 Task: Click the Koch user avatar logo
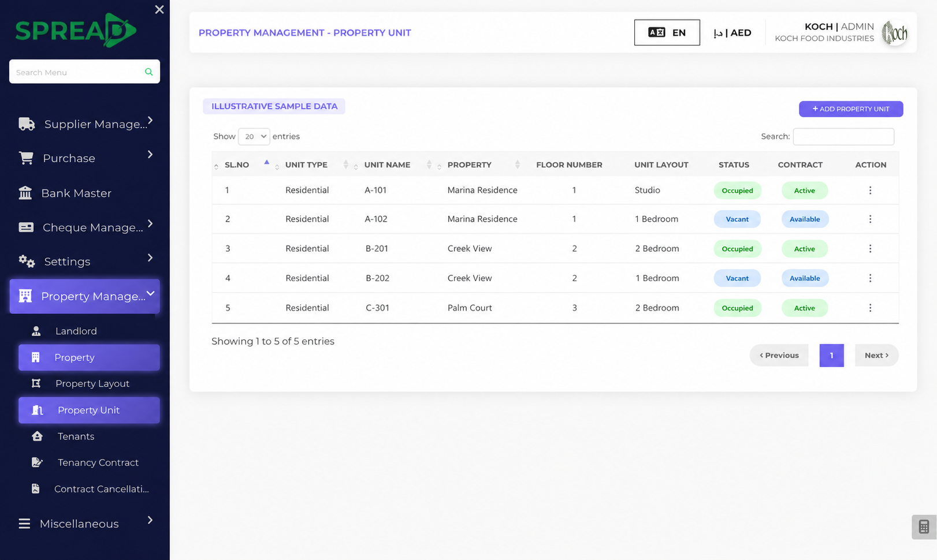tap(895, 33)
